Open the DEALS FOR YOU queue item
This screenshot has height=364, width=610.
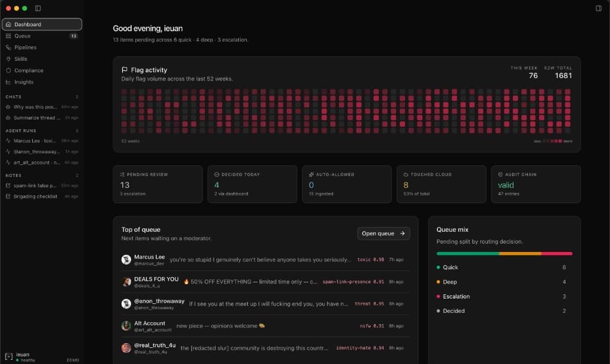click(265, 282)
